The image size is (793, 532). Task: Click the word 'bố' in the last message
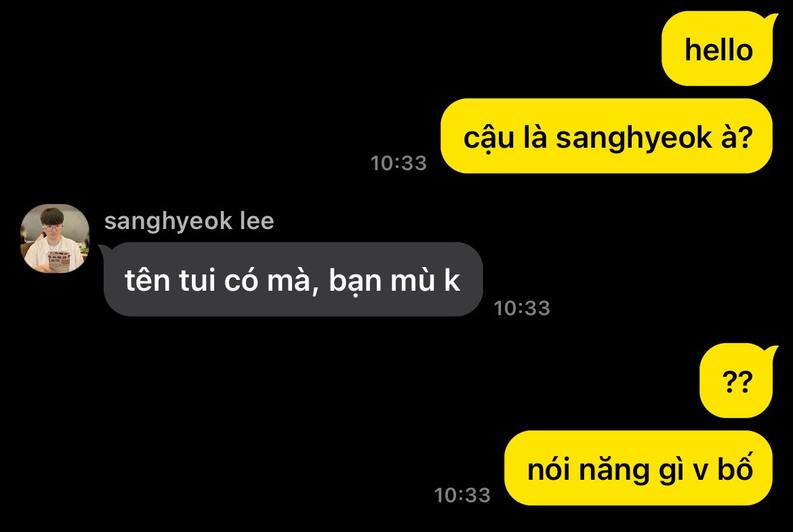(735, 467)
